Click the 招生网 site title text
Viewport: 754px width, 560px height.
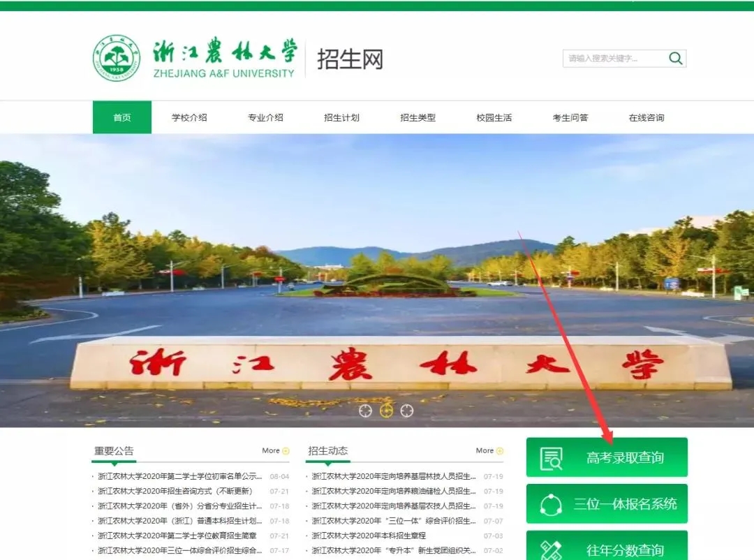click(x=350, y=59)
